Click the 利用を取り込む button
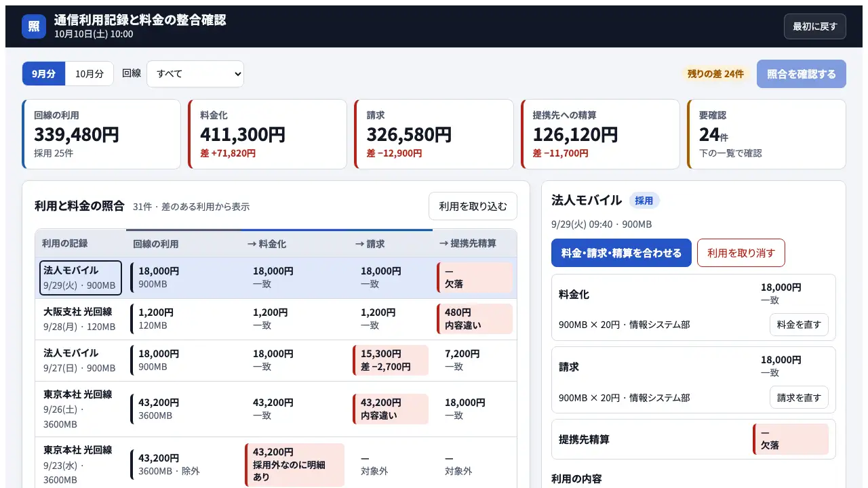The image size is (868, 488). coord(473,206)
